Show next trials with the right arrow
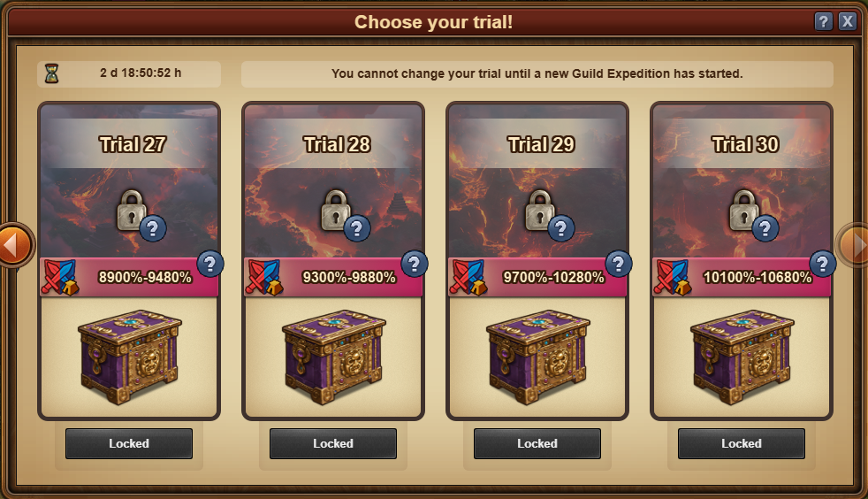 pos(853,245)
